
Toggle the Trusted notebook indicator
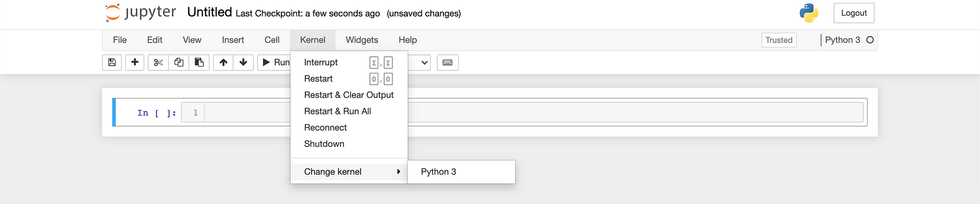point(779,40)
